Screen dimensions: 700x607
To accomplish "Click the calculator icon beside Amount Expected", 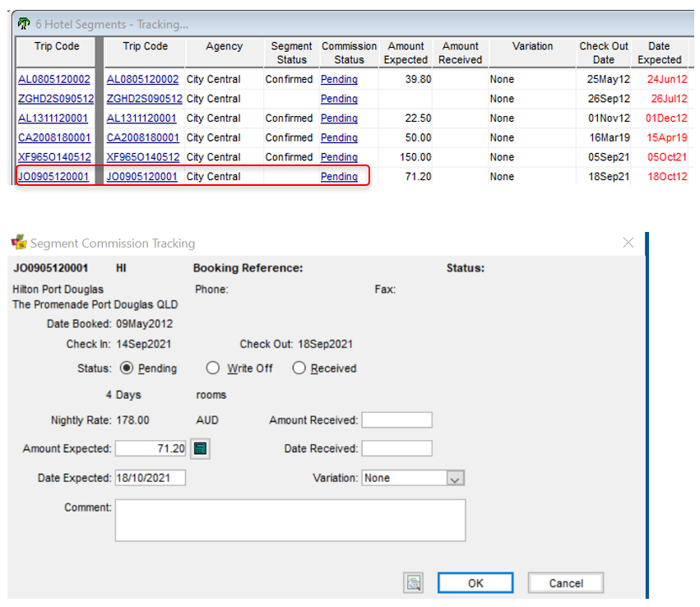I will [x=200, y=448].
